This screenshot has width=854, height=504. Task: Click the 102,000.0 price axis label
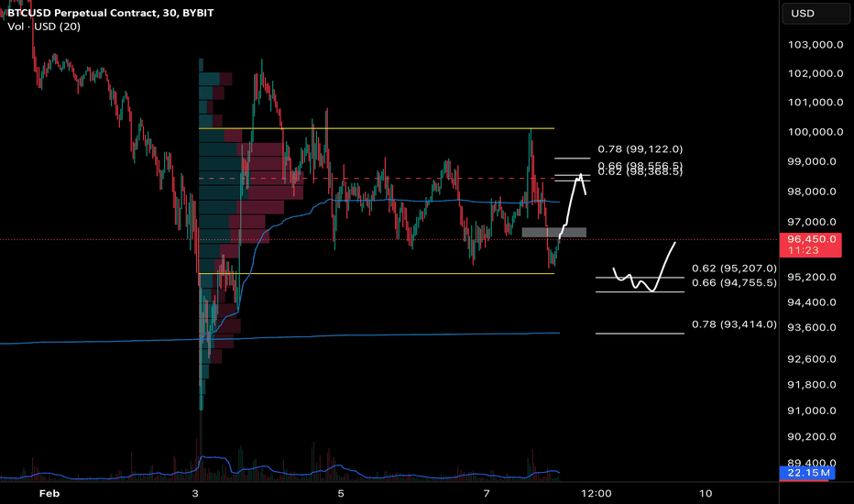(x=816, y=73)
